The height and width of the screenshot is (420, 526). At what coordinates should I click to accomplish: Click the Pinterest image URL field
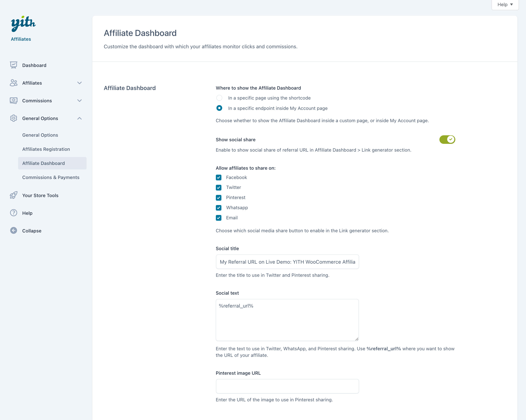pyautogui.click(x=287, y=386)
